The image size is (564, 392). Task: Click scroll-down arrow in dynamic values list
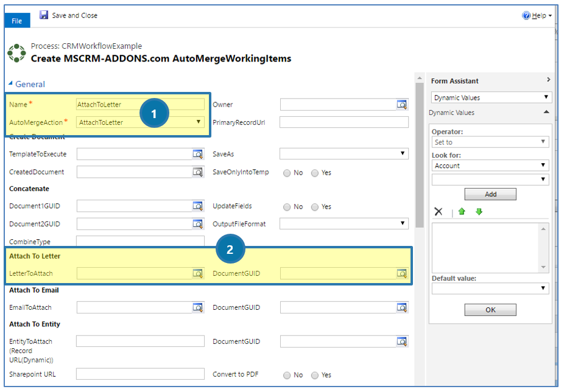(543, 267)
